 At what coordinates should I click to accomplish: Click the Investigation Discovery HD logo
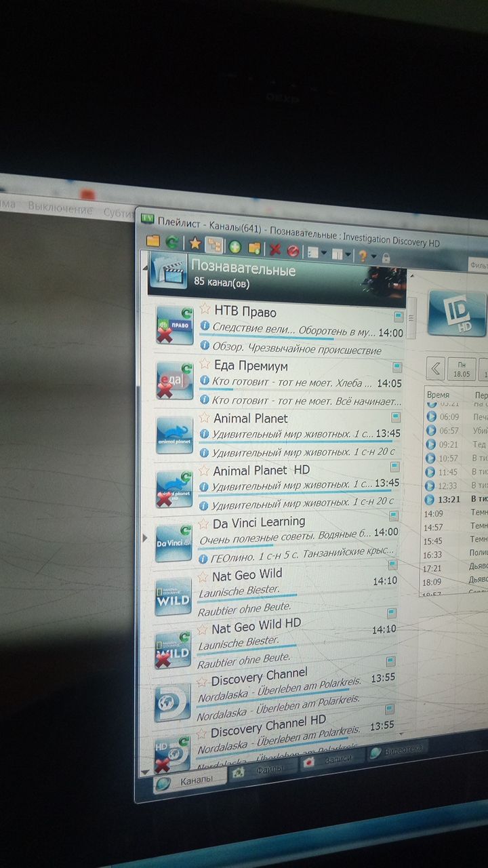pos(457,314)
